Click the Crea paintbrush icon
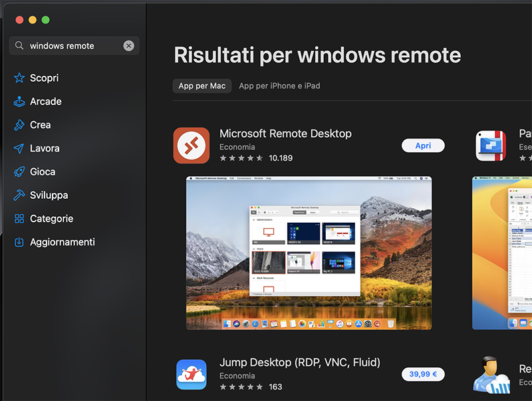 pos(19,125)
